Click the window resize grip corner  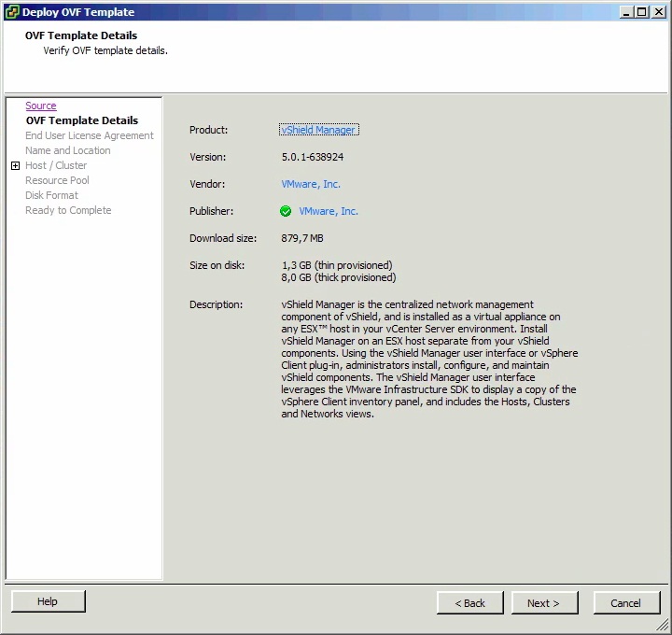(x=663, y=626)
